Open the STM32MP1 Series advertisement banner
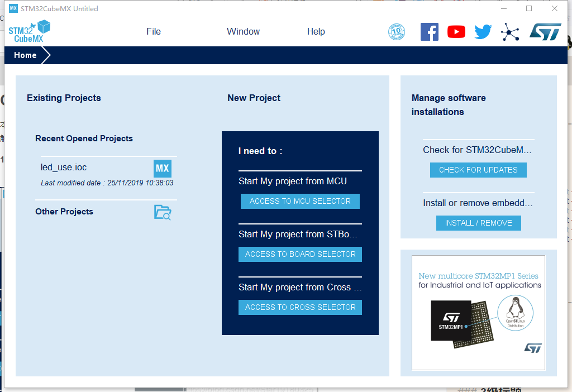The height and width of the screenshot is (392, 572). coord(478,313)
